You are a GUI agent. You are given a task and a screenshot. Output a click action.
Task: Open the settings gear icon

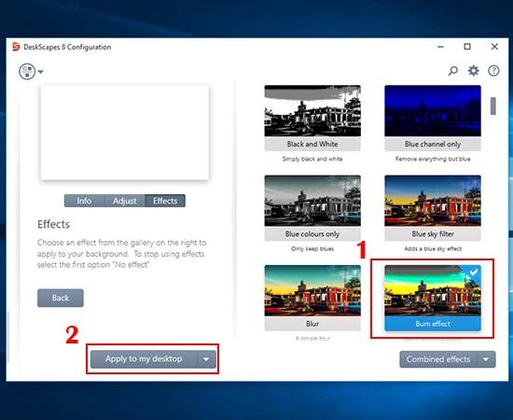[x=474, y=71]
